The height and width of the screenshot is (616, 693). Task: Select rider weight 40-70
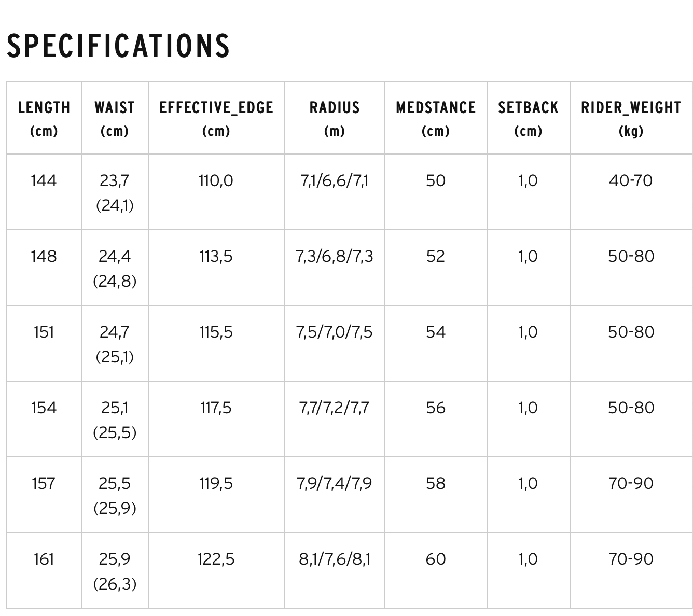click(x=631, y=181)
